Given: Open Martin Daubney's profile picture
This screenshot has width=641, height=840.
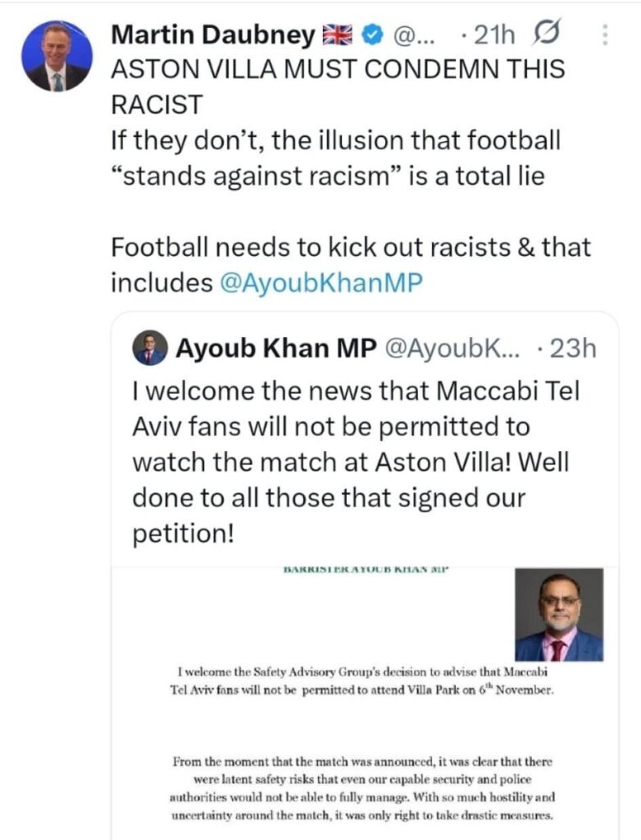Looking at the screenshot, I should [x=57, y=55].
